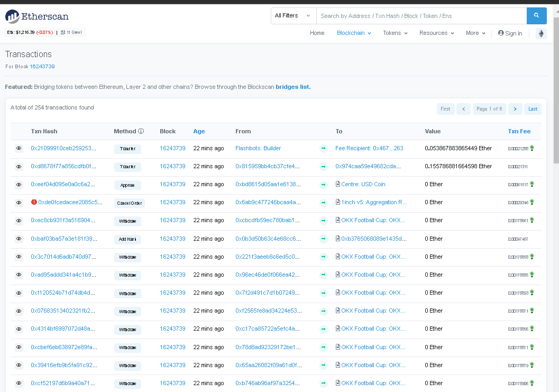Image resolution: width=559 pixels, height=392 pixels.
Task: Open the bridges list link
Action: click(293, 87)
